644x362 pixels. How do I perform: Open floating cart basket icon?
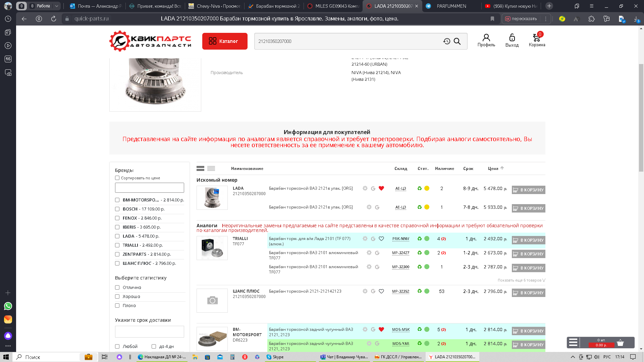tap(620, 343)
